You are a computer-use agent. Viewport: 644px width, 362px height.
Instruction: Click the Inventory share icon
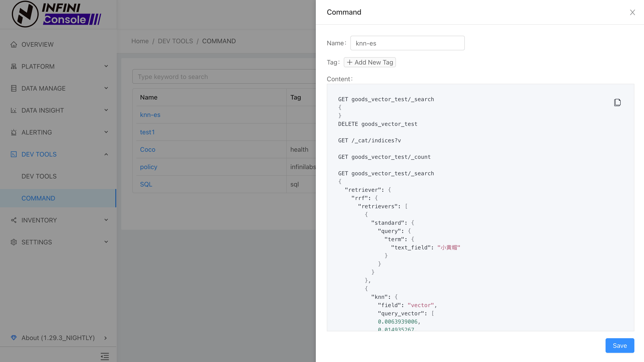pyautogui.click(x=14, y=220)
